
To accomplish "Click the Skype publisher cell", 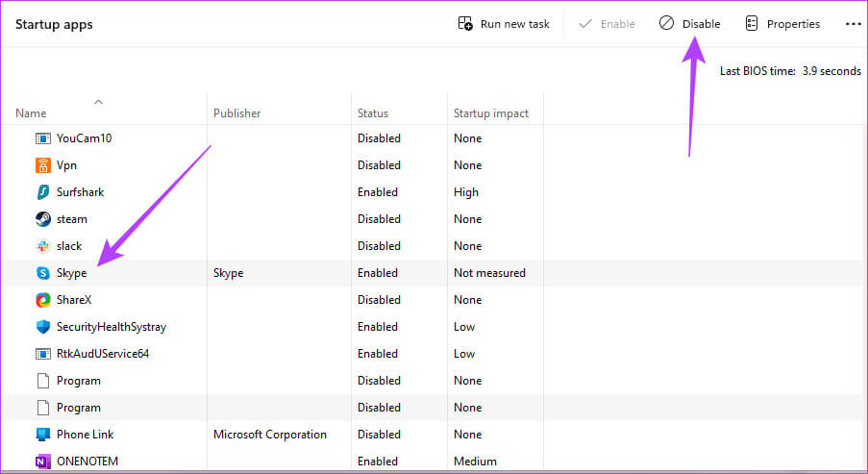I will tap(228, 273).
